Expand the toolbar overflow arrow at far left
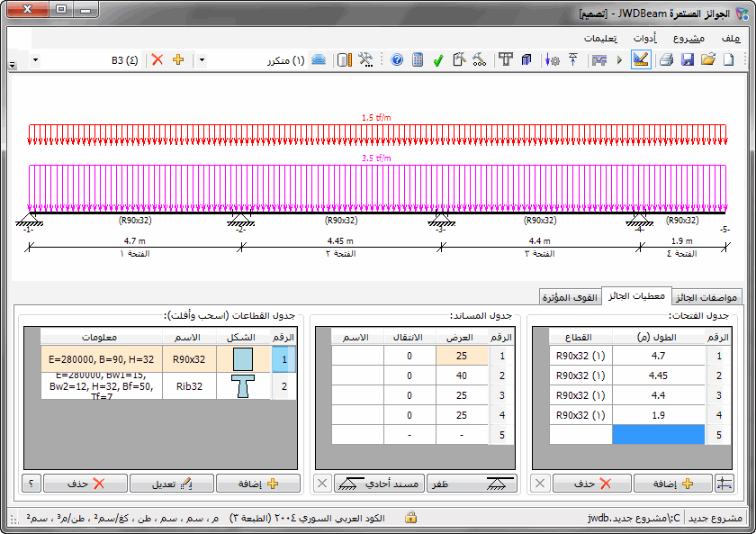This screenshot has height=534, width=756. click(x=12, y=66)
